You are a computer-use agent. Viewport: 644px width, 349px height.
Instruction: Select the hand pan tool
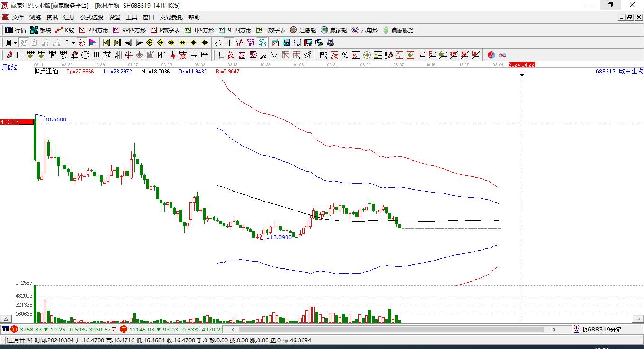click(218, 43)
